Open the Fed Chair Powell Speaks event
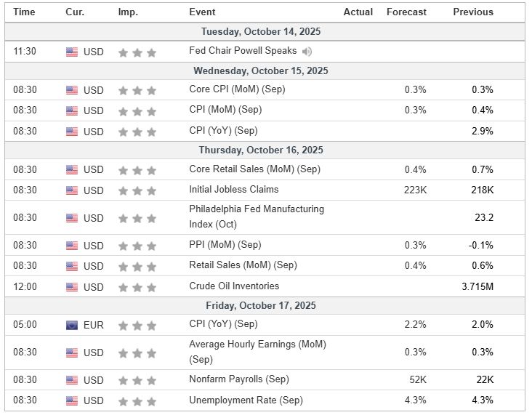 (243, 51)
